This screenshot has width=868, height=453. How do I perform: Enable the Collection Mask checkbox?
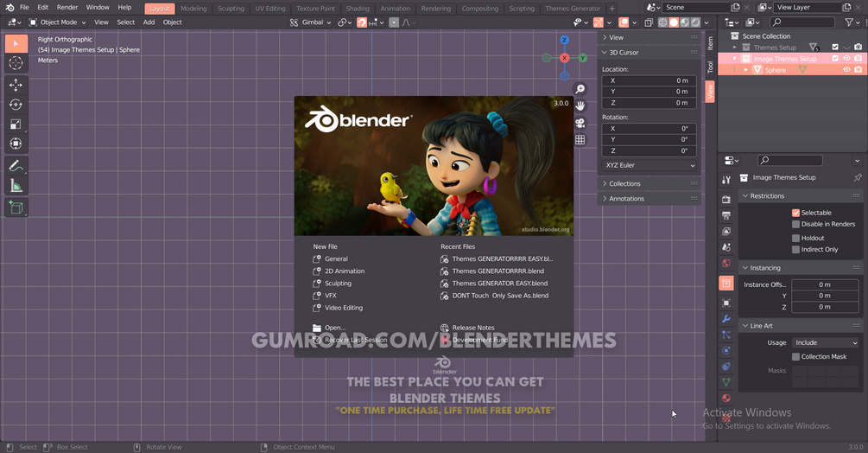[795, 357]
